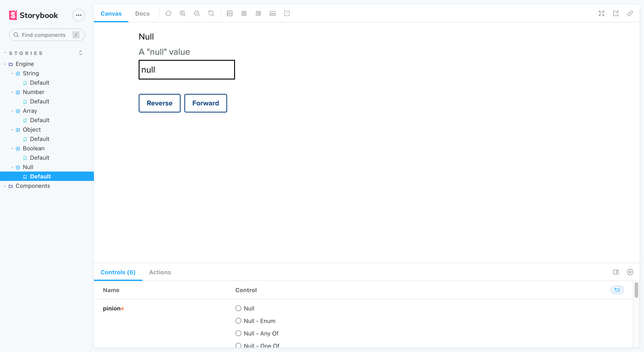644x352 pixels.
Task: Choose the Null - Enum radio option
Action: [238, 321]
